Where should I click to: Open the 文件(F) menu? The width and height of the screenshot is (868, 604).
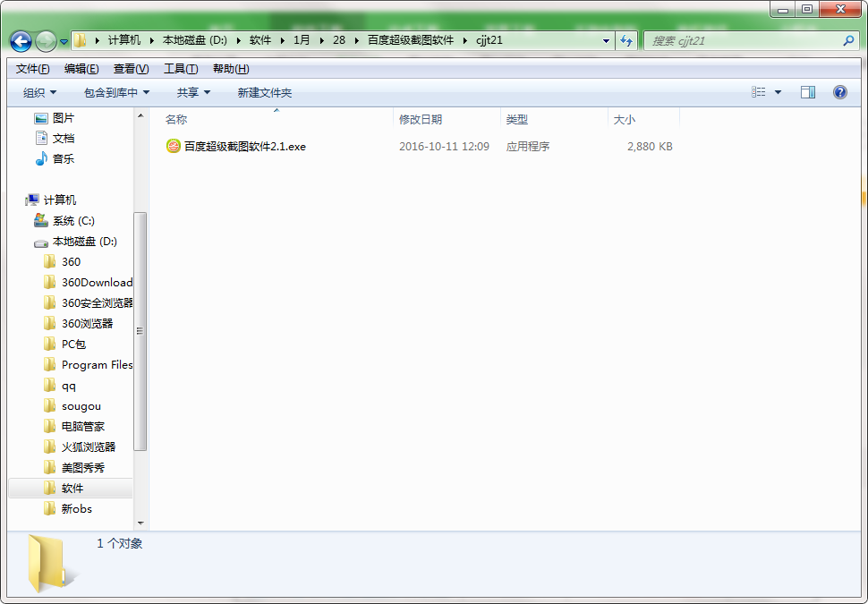(32, 69)
